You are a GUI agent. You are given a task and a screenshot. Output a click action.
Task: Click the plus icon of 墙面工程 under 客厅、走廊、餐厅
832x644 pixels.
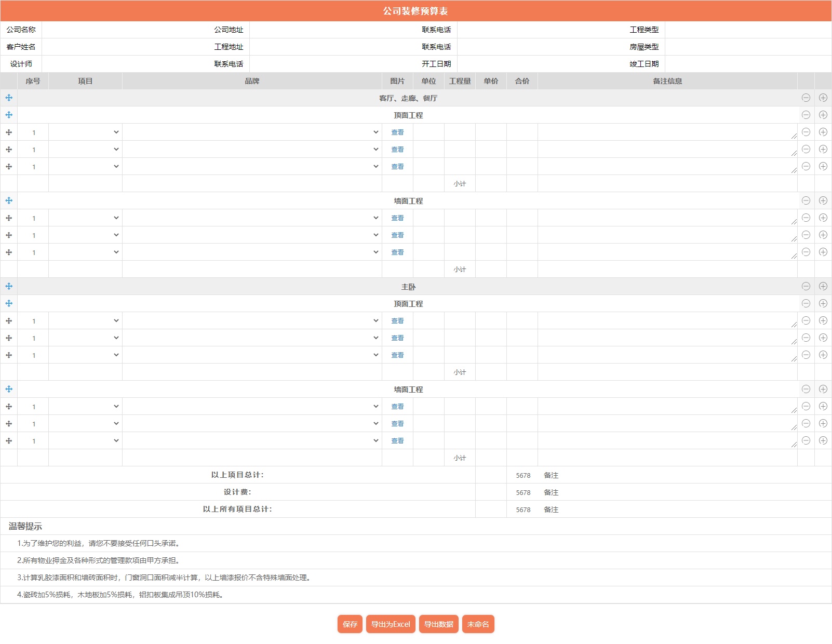point(823,200)
